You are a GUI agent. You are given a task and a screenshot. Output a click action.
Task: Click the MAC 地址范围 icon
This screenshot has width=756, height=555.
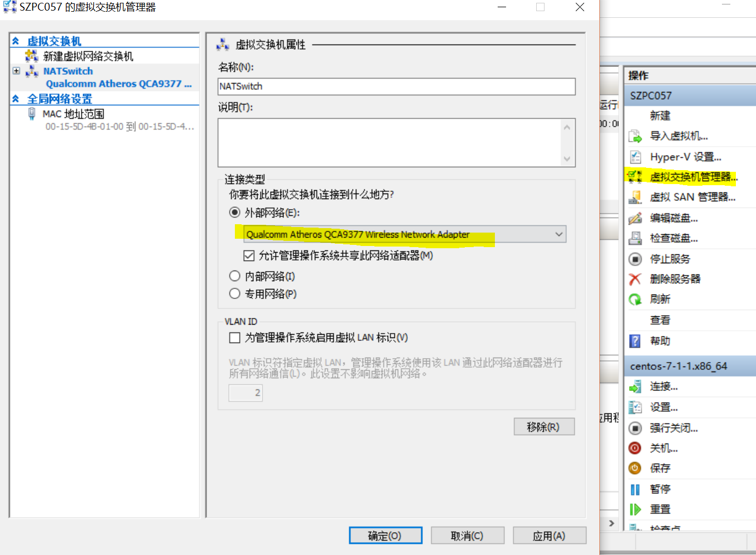[x=32, y=114]
